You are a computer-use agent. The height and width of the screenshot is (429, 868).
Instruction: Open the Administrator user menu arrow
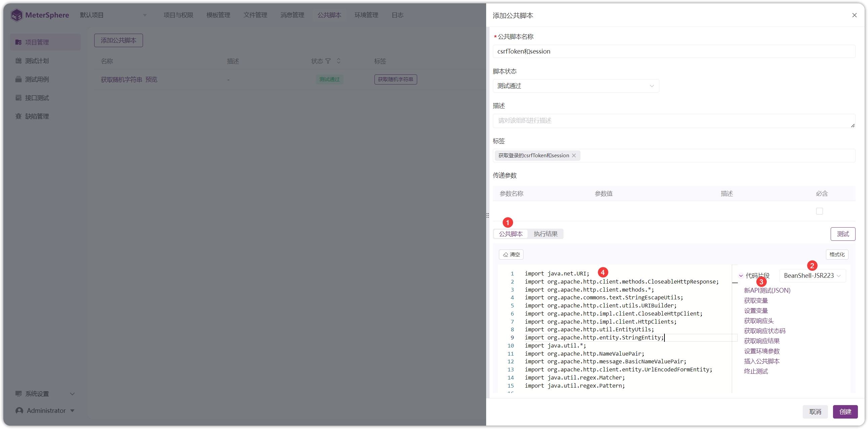(72, 411)
